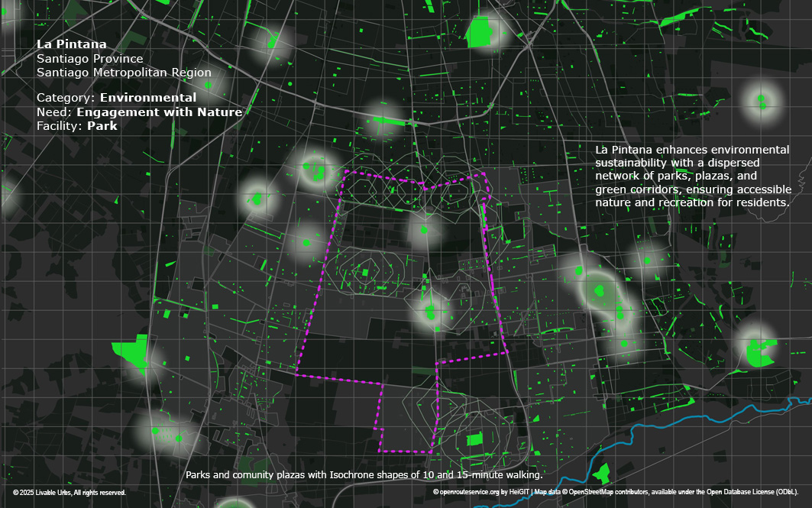The width and height of the screenshot is (812, 508).
Task: Click the La Pintana title text
Action: tap(72, 44)
